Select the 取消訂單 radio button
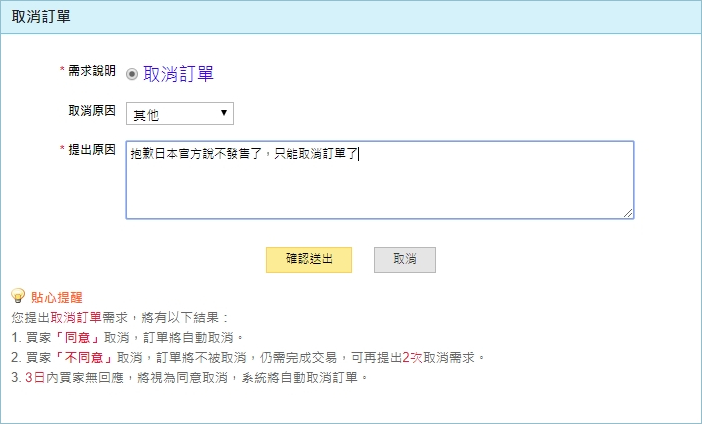702x424 pixels. [x=132, y=74]
